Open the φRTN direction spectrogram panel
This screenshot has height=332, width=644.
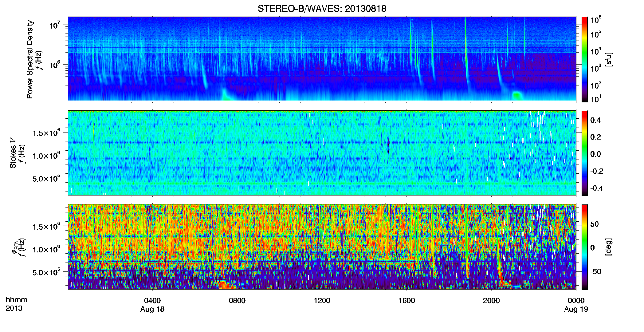pyautogui.click(x=322, y=247)
